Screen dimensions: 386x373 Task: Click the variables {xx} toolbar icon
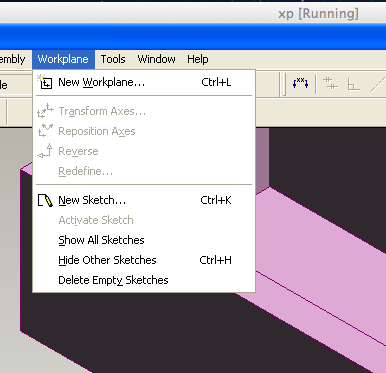point(300,83)
